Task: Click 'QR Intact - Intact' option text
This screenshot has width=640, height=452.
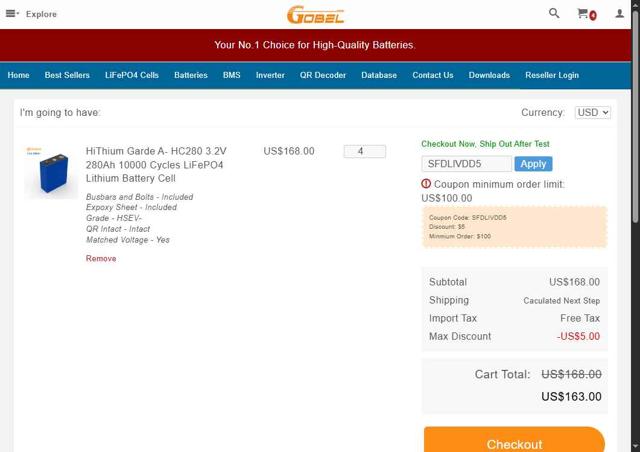Action: (x=118, y=229)
